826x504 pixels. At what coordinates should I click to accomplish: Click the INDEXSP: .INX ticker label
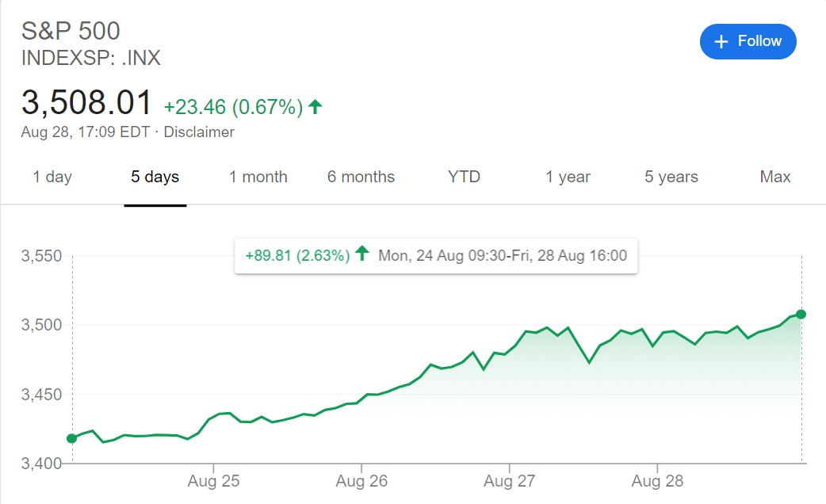[x=90, y=58]
